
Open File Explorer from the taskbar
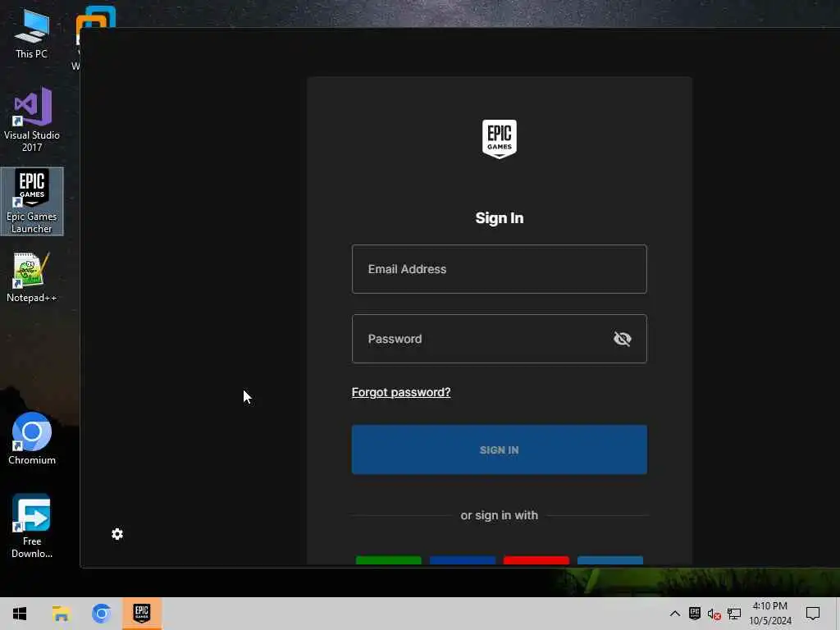coord(61,614)
